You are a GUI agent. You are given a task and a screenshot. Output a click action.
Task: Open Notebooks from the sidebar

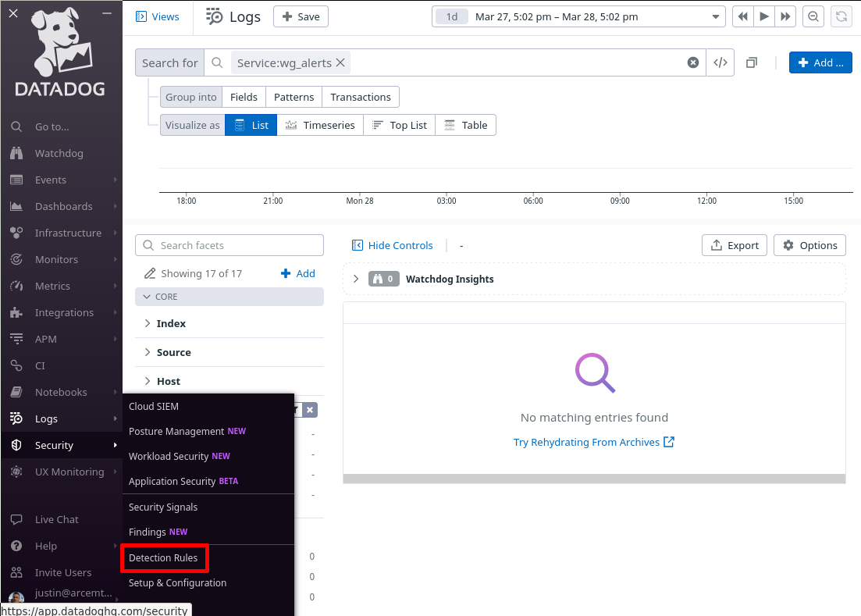pyautogui.click(x=61, y=393)
